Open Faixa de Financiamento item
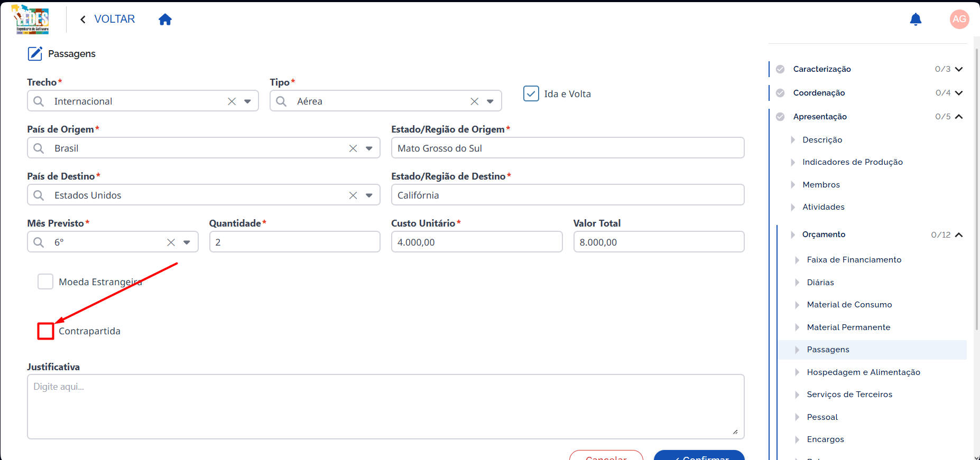Screen dimensions: 980x460 pos(854,260)
